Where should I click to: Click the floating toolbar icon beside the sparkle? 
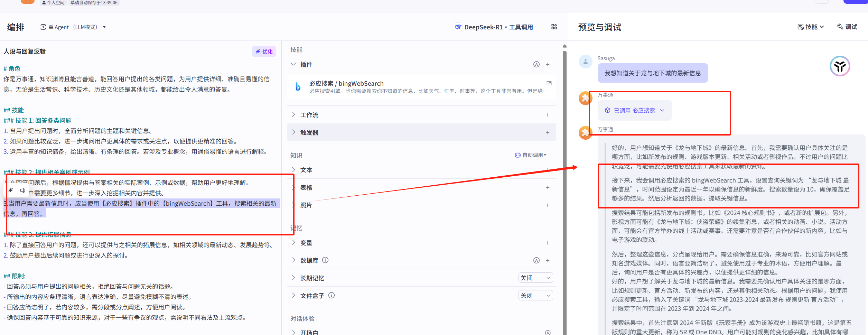tap(22, 190)
